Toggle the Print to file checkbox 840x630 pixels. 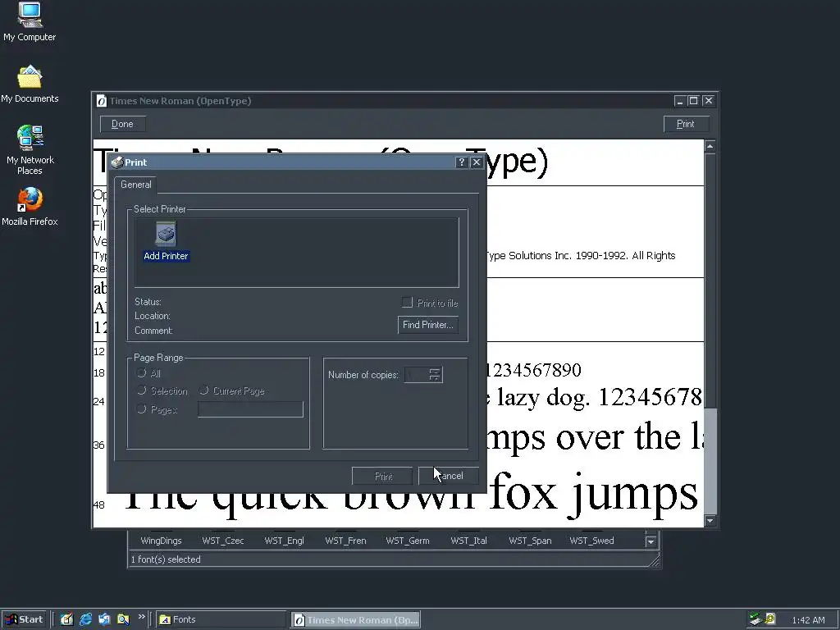[x=407, y=303]
